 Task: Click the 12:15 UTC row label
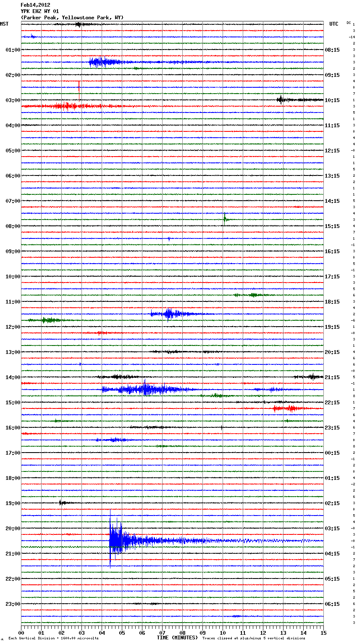[x=332, y=151]
